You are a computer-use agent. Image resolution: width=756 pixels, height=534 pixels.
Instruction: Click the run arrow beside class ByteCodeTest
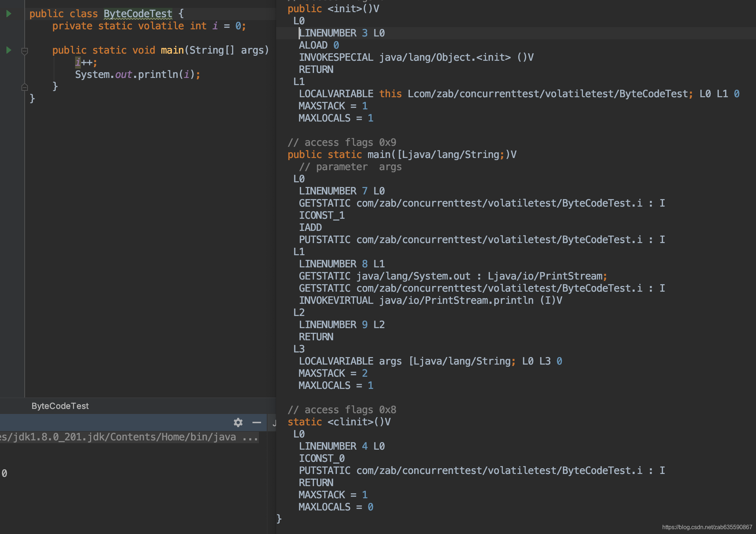pyautogui.click(x=9, y=14)
